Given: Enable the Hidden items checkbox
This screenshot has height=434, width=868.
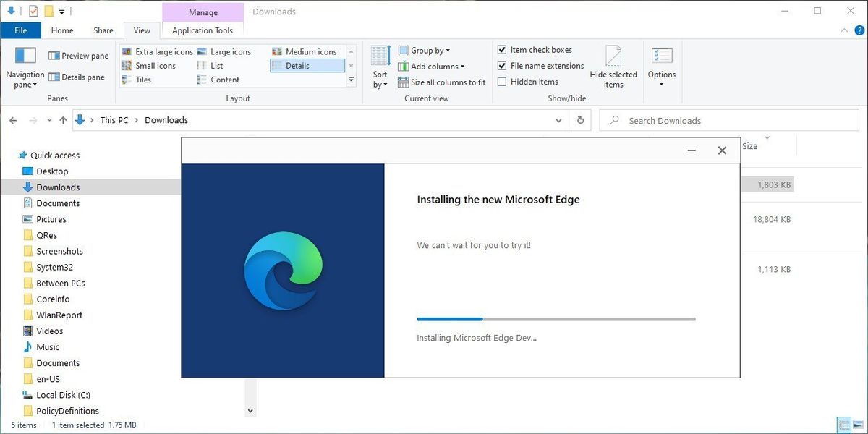Looking at the screenshot, I should (503, 82).
